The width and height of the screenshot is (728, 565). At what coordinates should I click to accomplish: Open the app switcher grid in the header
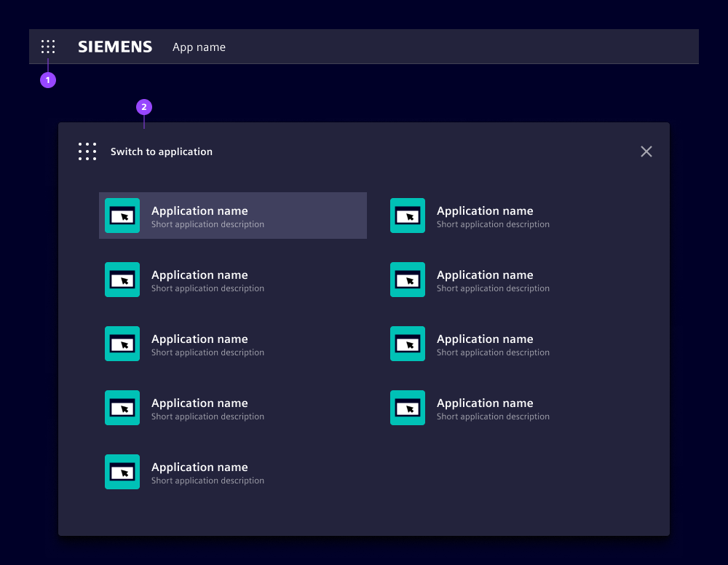[48, 47]
